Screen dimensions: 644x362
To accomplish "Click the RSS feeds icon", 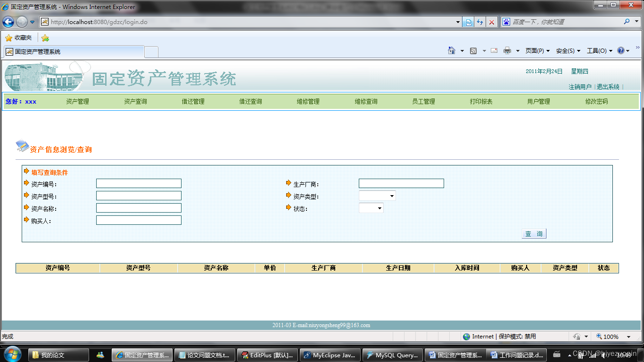I will click(x=473, y=50).
